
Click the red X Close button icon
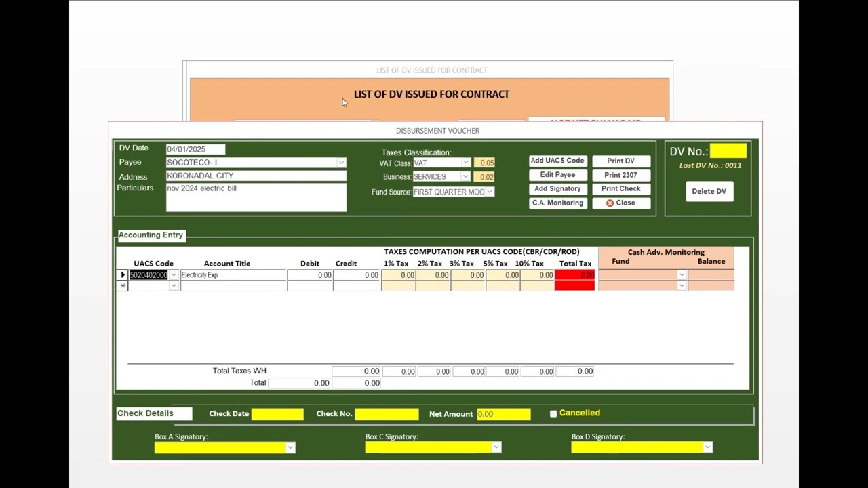610,203
